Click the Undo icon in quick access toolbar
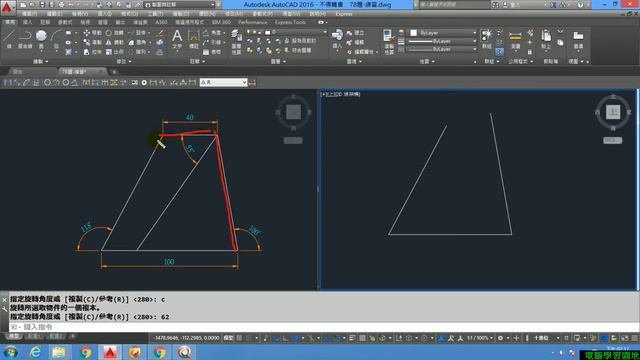Image resolution: width=640 pixels, height=360 pixels. coord(71,5)
